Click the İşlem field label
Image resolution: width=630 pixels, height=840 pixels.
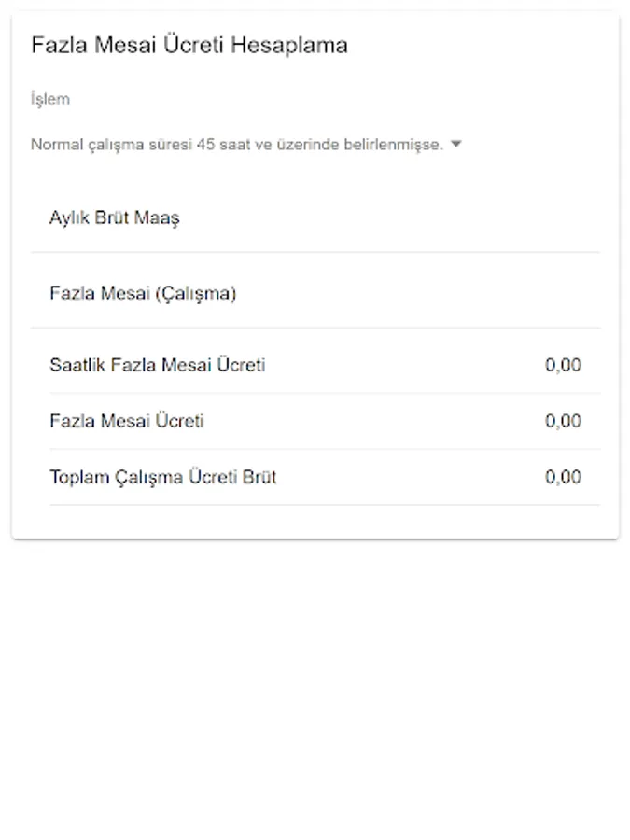tap(50, 99)
